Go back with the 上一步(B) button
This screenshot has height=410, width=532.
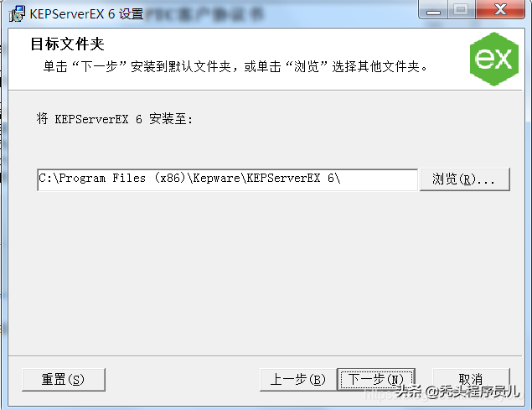tap(298, 380)
